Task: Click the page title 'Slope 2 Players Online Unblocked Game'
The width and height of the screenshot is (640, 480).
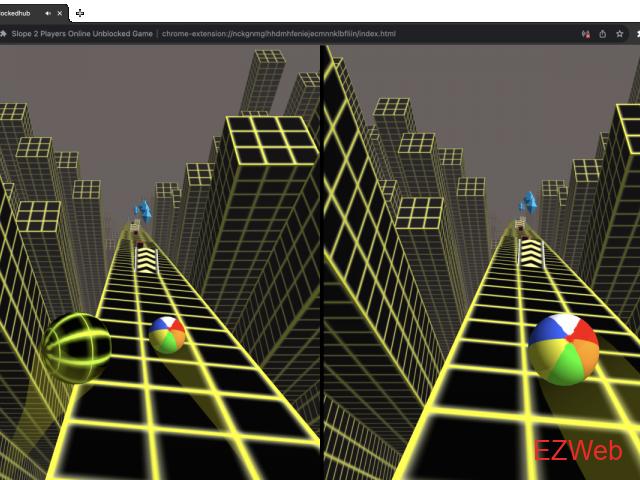Action: click(82, 33)
